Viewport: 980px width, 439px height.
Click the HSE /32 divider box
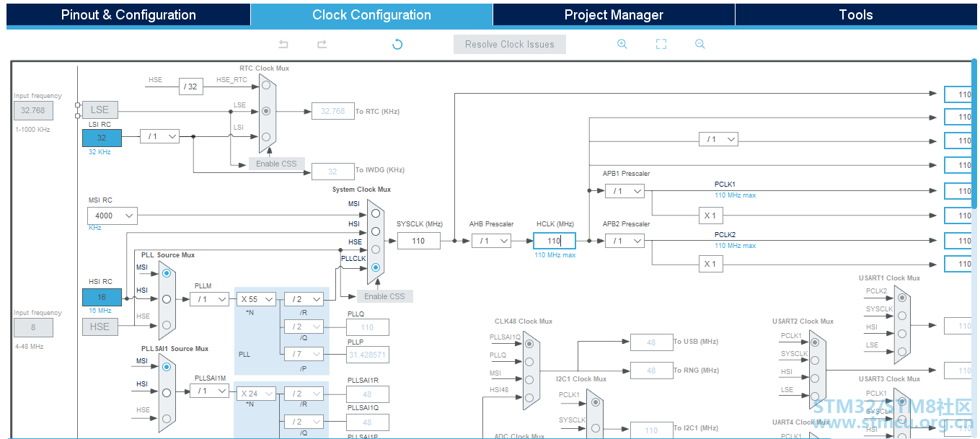pyautogui.click(x=190, y=87)
